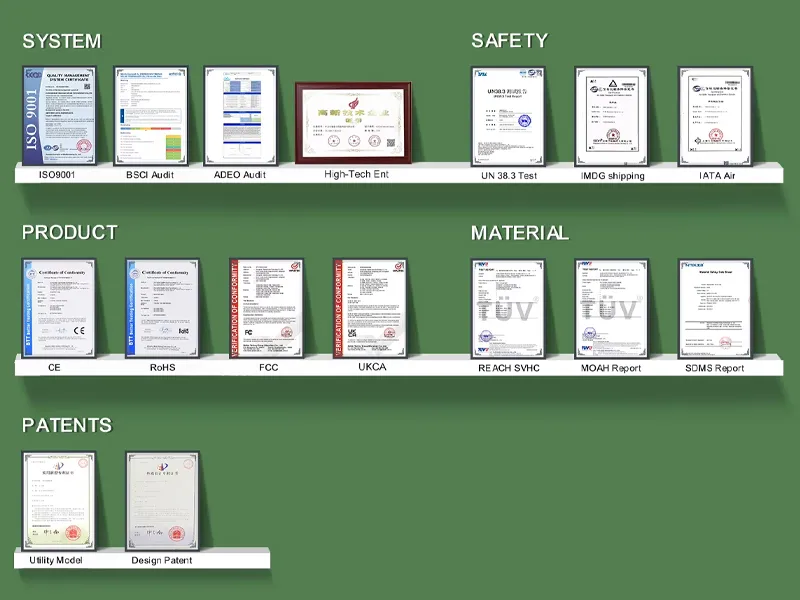
Task: Select the RoHS caption label
Action: click(x=162, y=368)
